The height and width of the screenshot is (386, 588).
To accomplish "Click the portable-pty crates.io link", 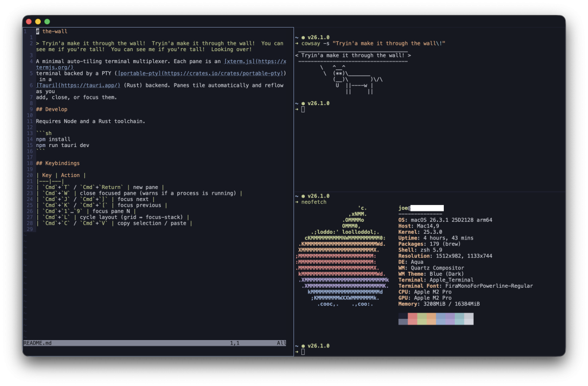I will coord(200,73).
